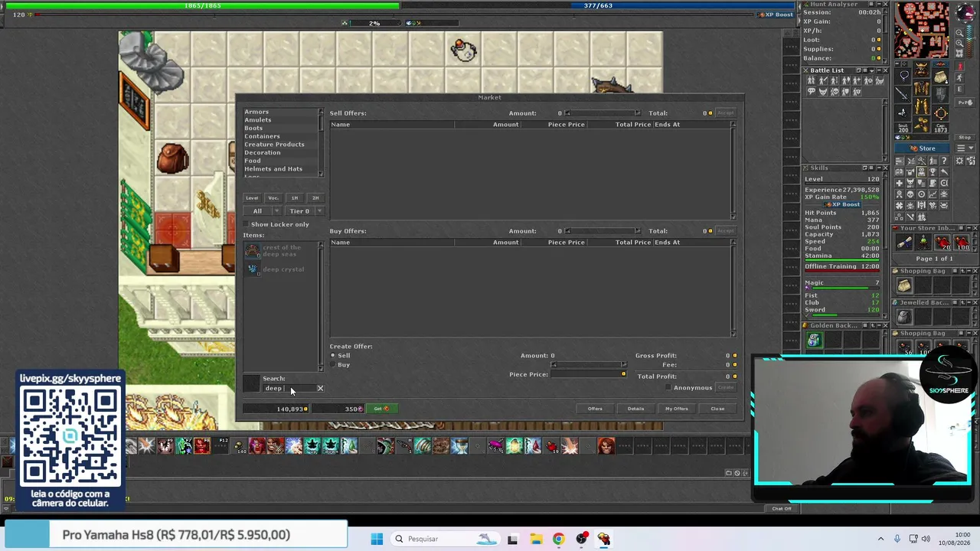Select the Sell radio option
Image resolution: width=980 pixels, height=551 pixels.
(x=333, y=356)
